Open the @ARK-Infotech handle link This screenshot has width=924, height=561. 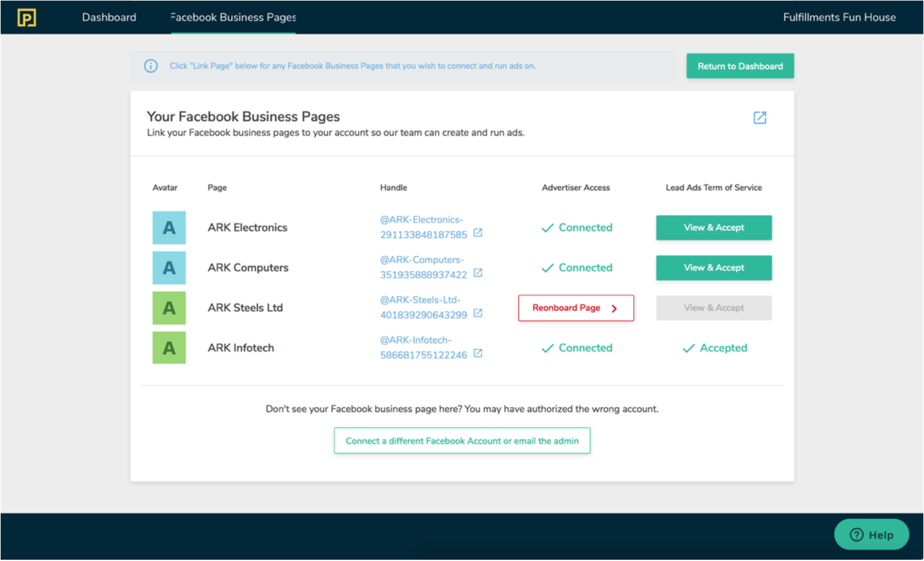[424, 348]
